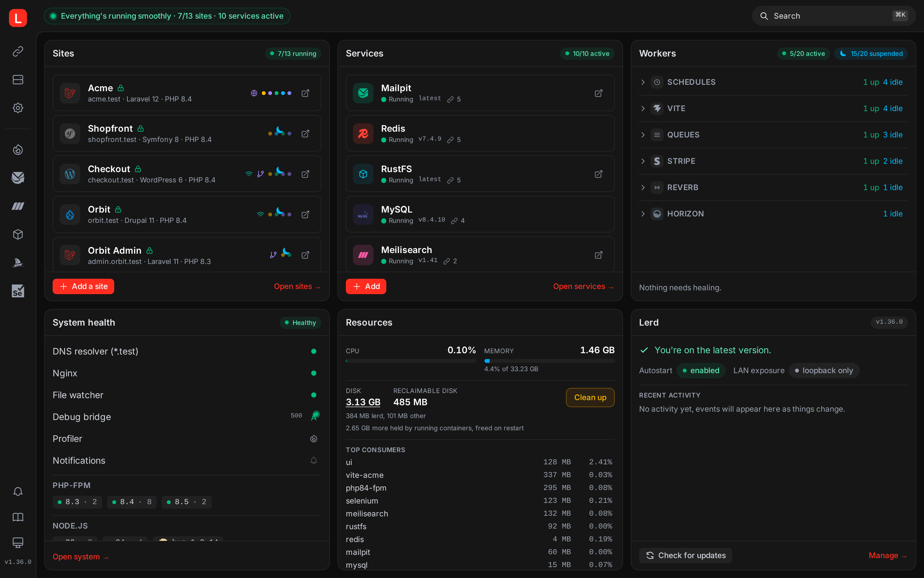The height and width of the screenshot is (578, 924).
Task: Expand the STRIPE worker group
Action: click(773, 161)
